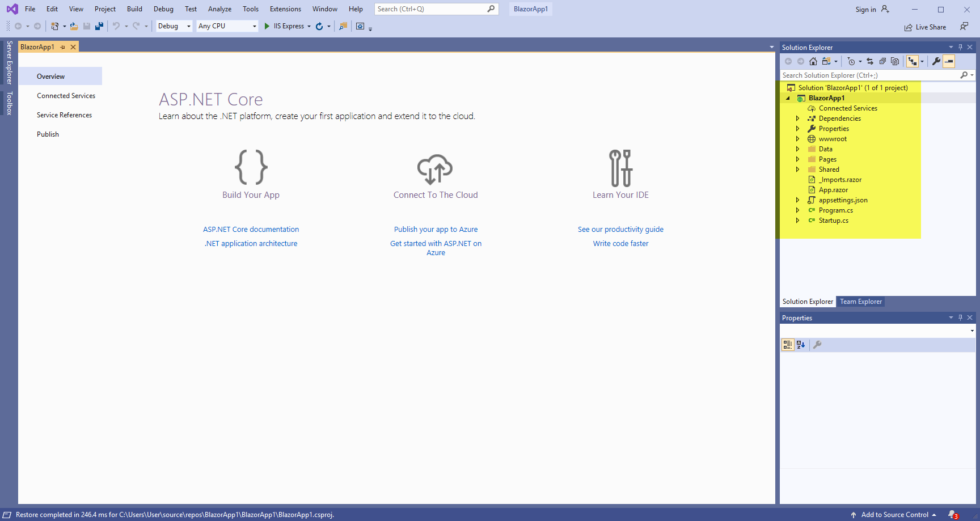
Task: Click the Home icon in Solution Explorer
Action: point(813,61)
